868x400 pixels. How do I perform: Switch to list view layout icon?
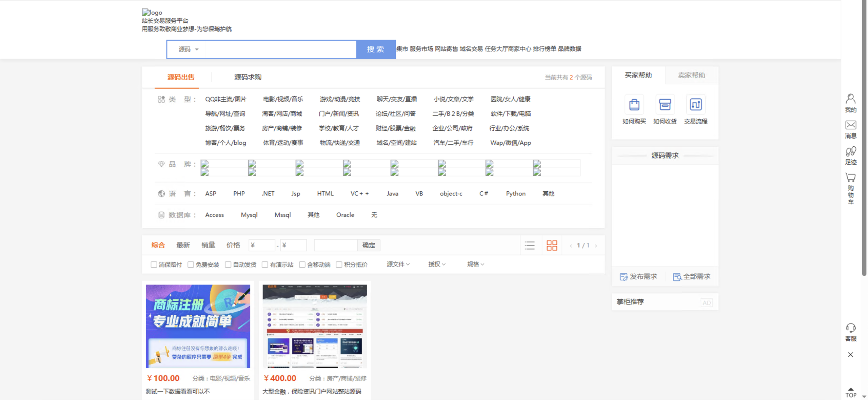530,245
